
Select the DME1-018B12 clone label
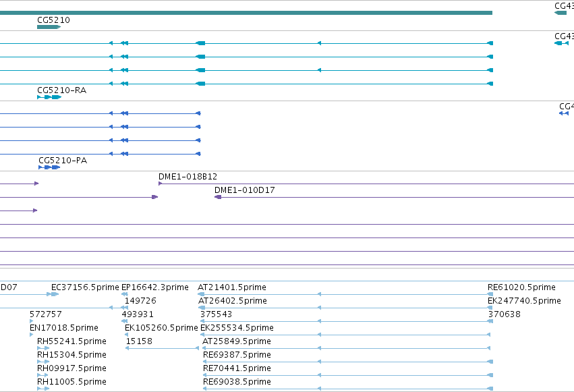188,176
